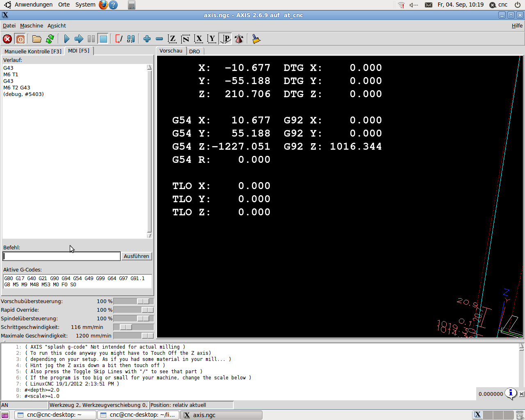Start running the program
525x420 pixels.
tap(67, 39)
